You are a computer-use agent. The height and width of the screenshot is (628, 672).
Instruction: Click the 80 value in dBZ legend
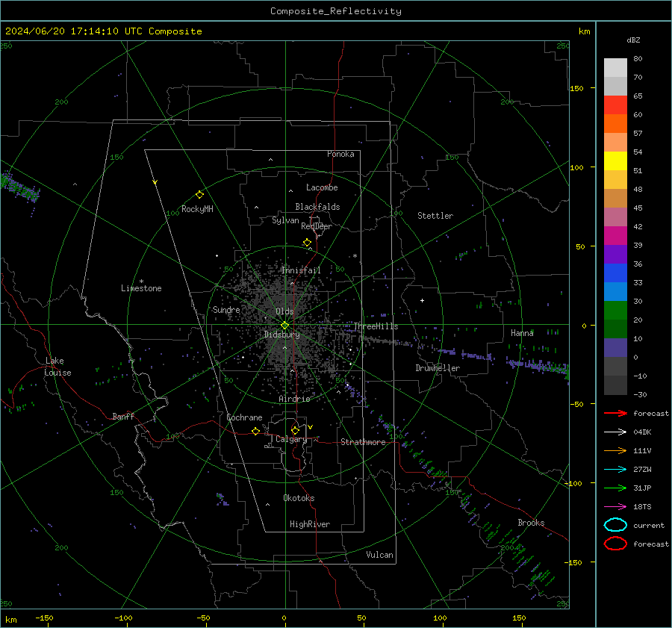pyautogui.click(x=638, y=59)
